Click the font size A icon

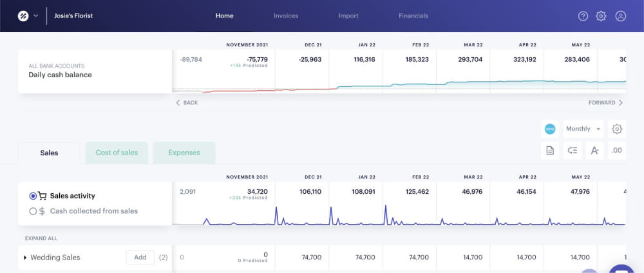click(594, 151)
